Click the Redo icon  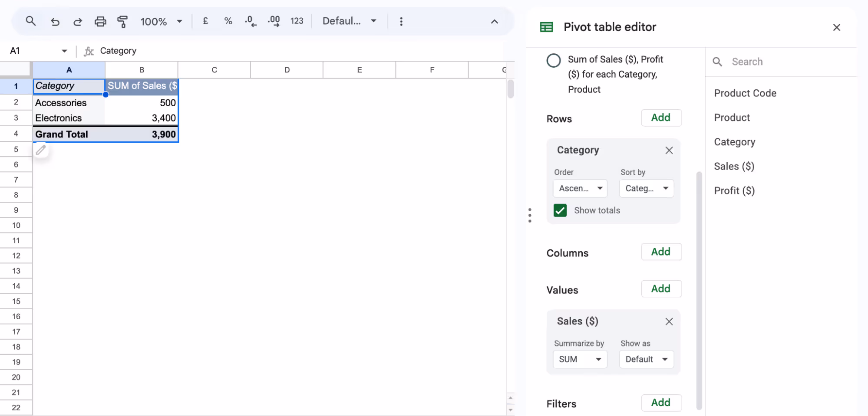78,21
